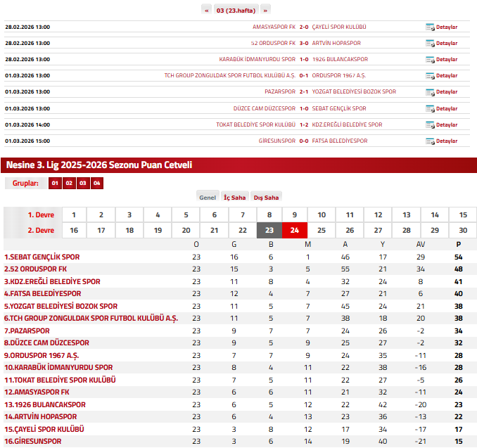Select group 02

coord(69,183)
